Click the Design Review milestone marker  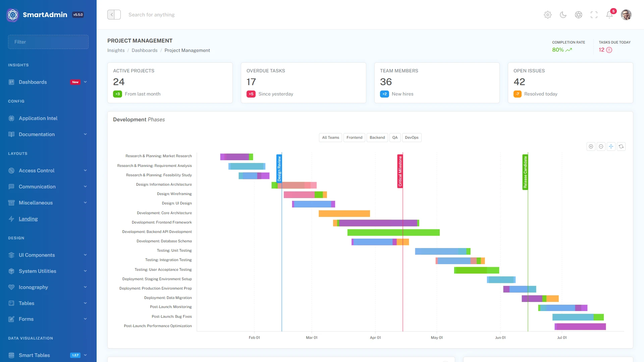tap(279, 169)
